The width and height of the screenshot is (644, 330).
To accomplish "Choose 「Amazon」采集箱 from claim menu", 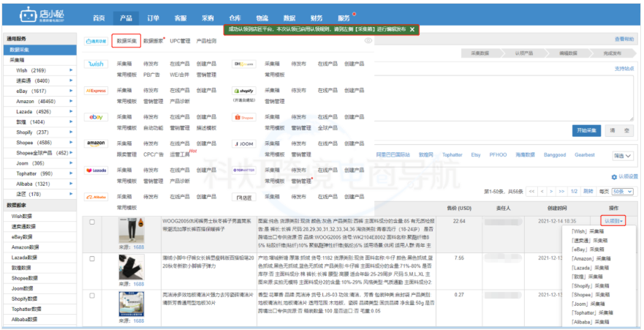I will (x=591, y=258).
